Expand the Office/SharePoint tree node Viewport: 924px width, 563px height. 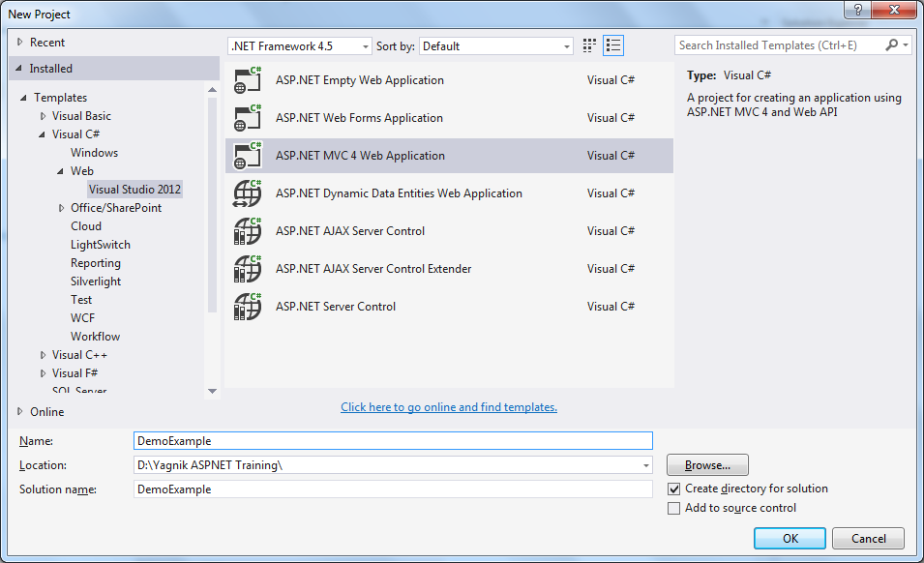61,208
